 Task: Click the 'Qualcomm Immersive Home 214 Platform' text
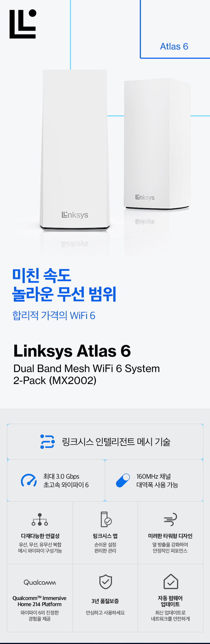(40, 601)
